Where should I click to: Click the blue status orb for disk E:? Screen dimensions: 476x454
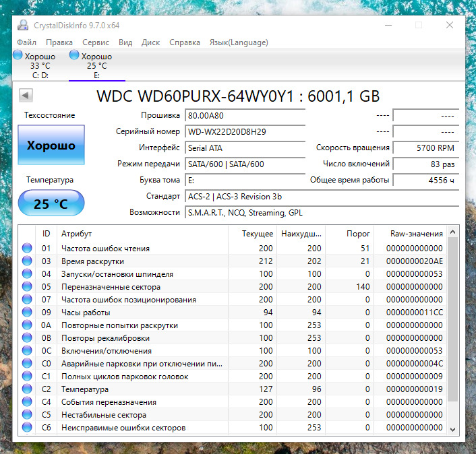[x=76, y=56]
